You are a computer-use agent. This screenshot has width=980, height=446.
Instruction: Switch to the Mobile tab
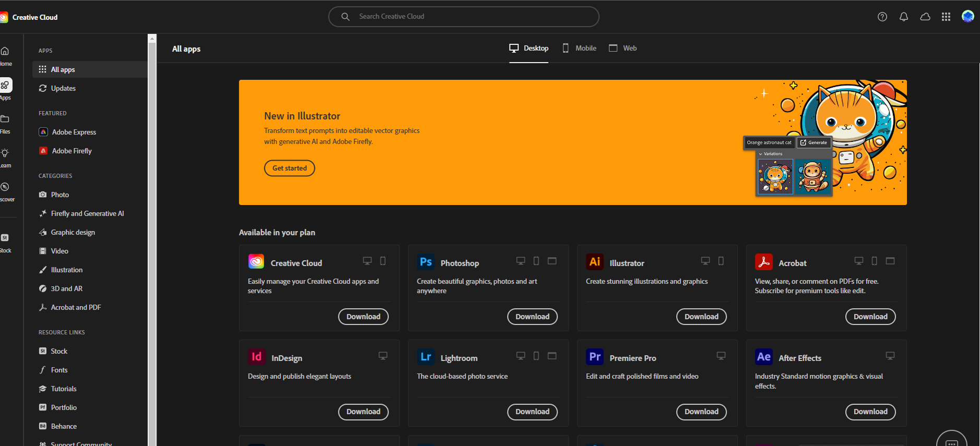click(x=579, y=48)
